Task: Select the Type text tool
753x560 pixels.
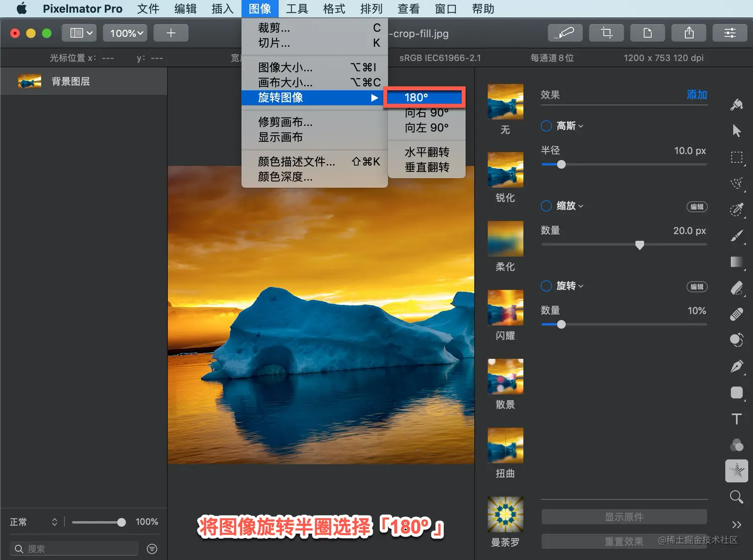Action: (737, 419)
